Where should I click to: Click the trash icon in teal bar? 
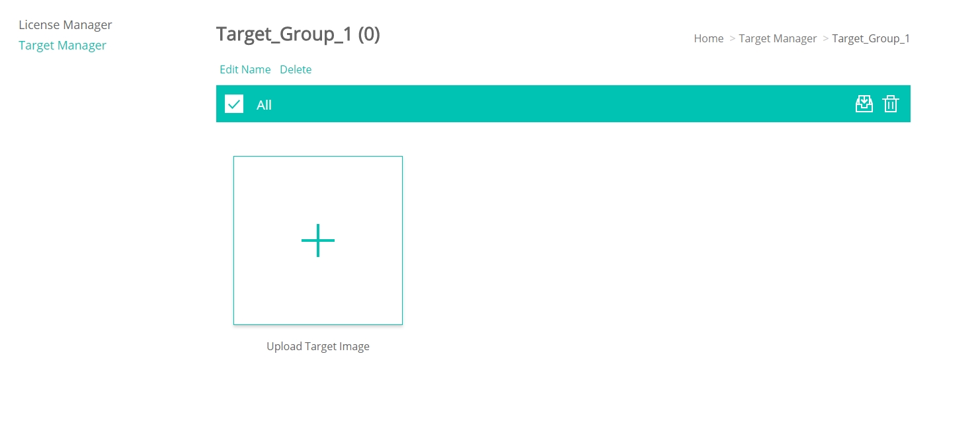coord(891,104)
